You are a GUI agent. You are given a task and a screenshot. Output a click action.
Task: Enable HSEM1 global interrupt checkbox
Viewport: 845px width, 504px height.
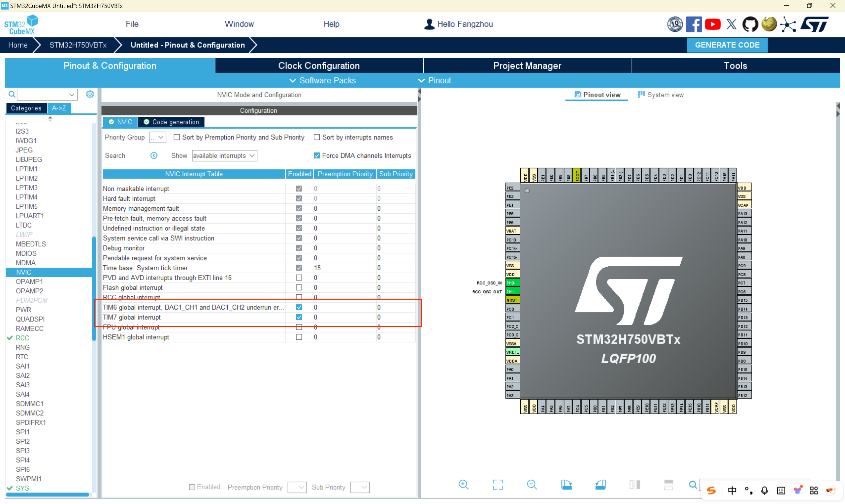299,337
